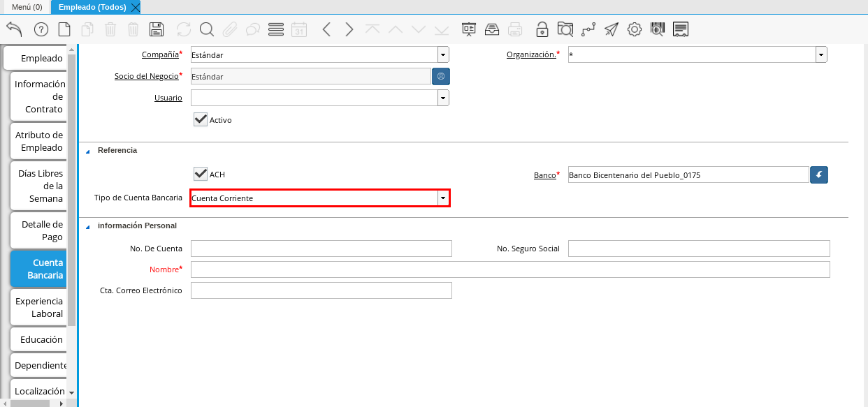
Task: Open the Detalle de Pago side tab
Action: pyautogui.click(x=38, y=230)
